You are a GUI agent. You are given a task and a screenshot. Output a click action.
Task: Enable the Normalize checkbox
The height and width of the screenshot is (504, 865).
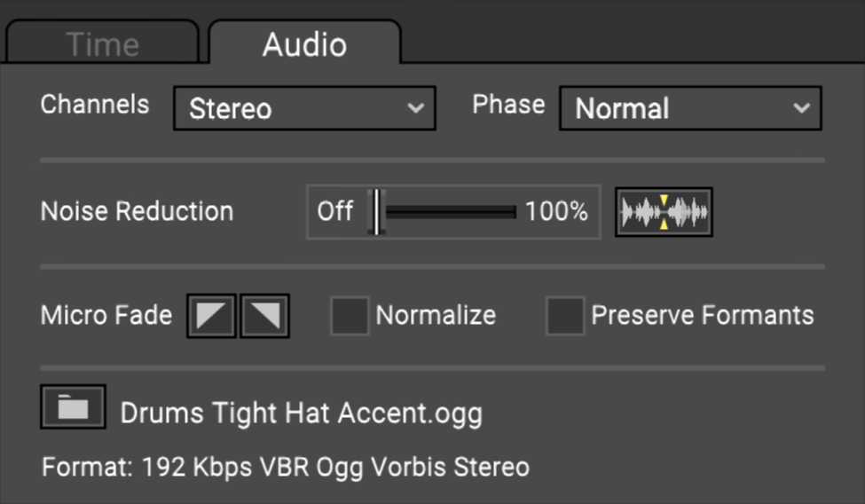350,316
